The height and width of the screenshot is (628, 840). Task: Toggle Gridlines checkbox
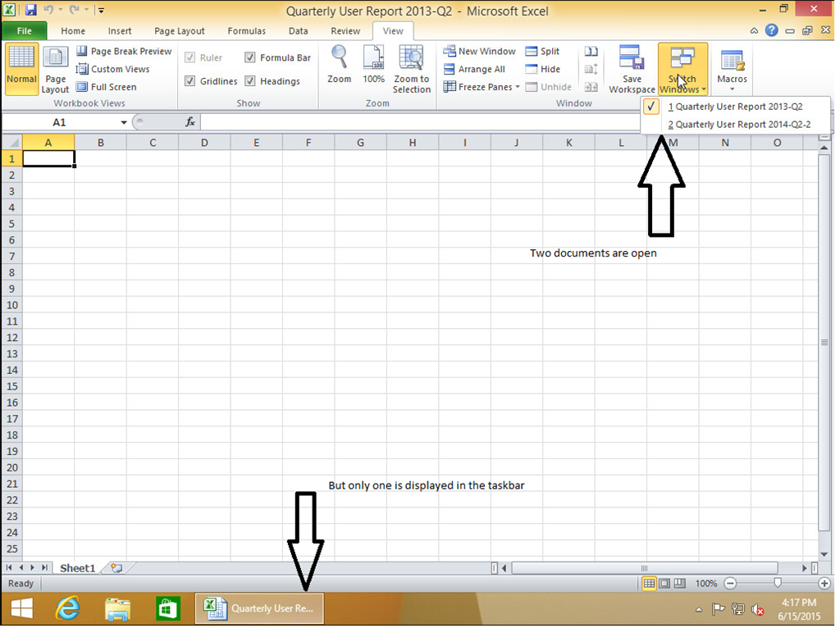[189, 81]
